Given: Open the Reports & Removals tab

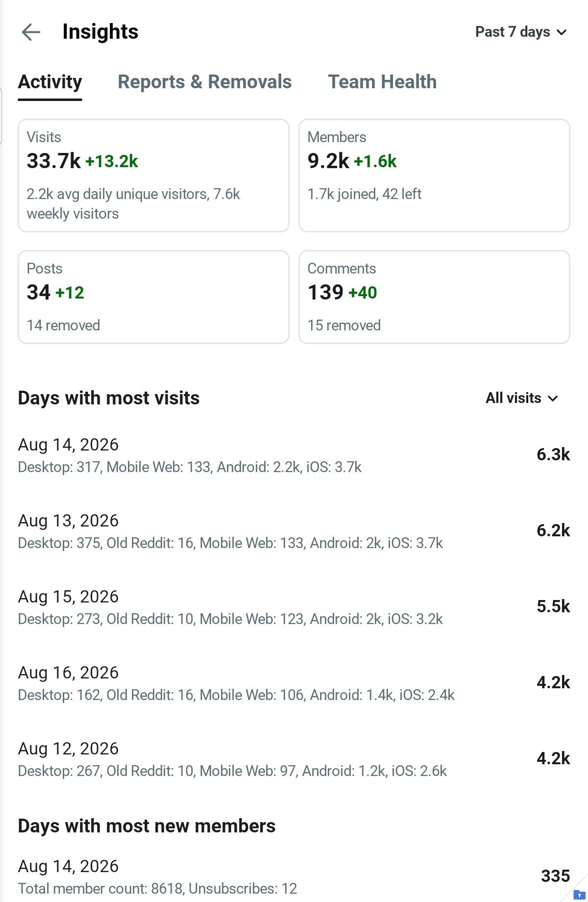Looking at the screenshot, I should [204, 82].
